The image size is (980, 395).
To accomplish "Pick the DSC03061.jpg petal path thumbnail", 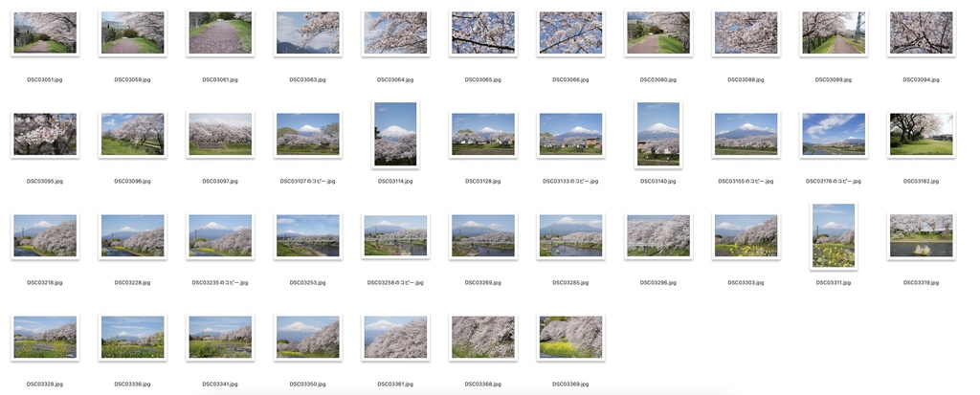I will [x=220, y=33].
